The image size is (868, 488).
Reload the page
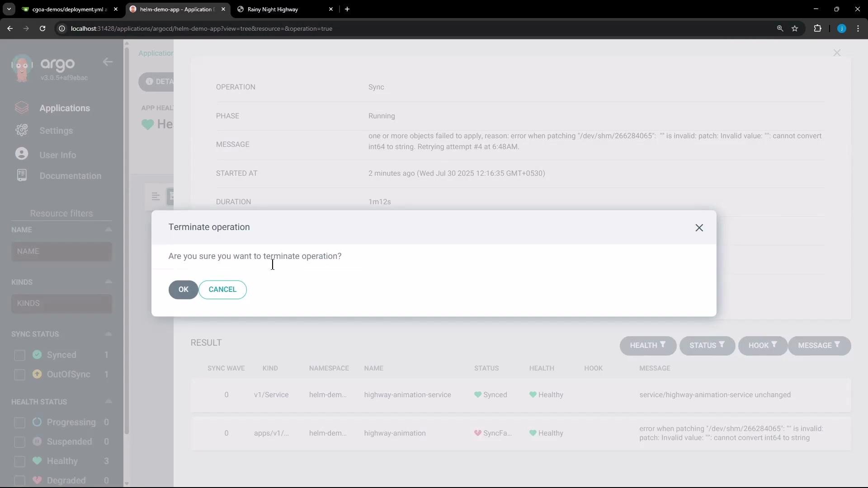point(42,28)
